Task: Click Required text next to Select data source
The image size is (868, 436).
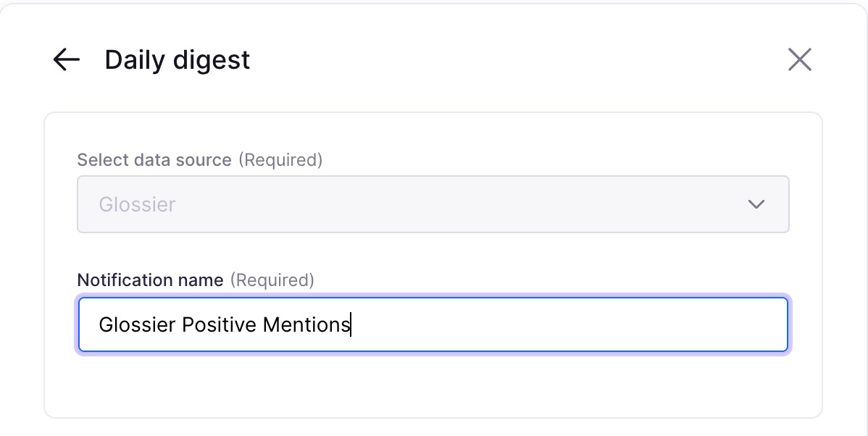Action: tap(280, 160)
